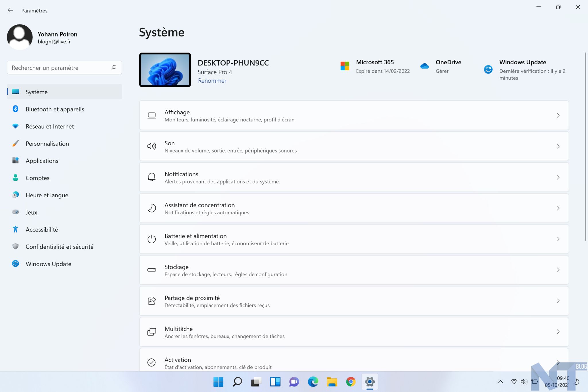Expand the Affichage settings row chevron
The image size is (588, 392).
[558, 115]
